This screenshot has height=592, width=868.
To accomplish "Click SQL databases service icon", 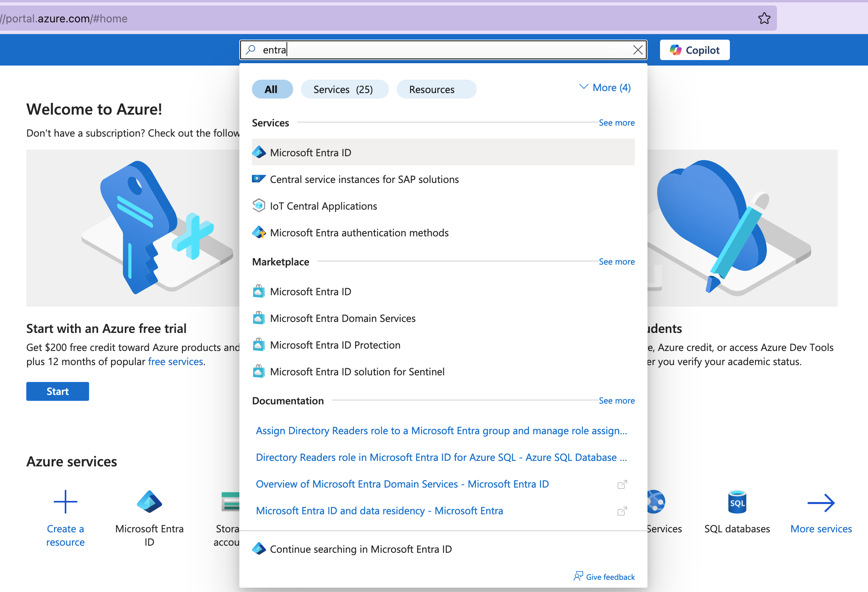I will [x=737, y=502].
